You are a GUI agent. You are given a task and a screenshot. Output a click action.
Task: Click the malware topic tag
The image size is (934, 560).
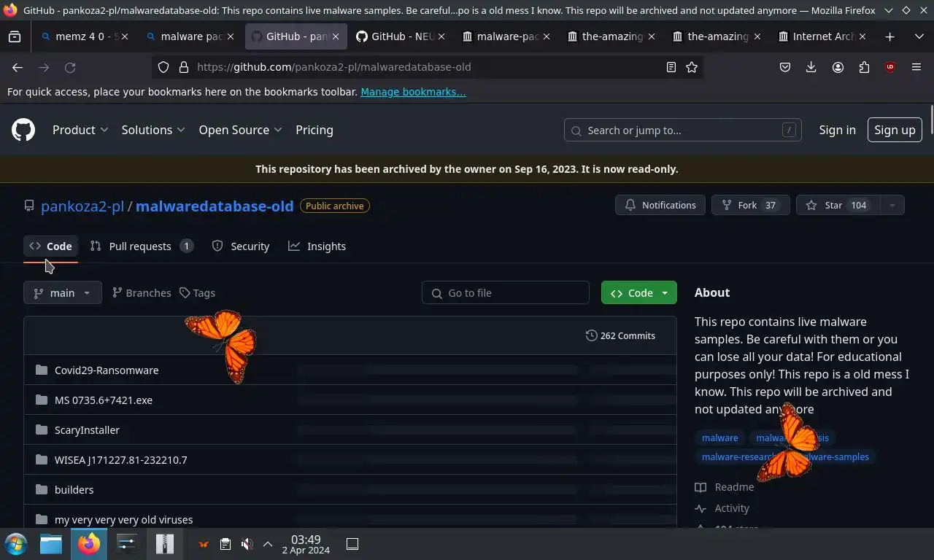tap(720, 437)
